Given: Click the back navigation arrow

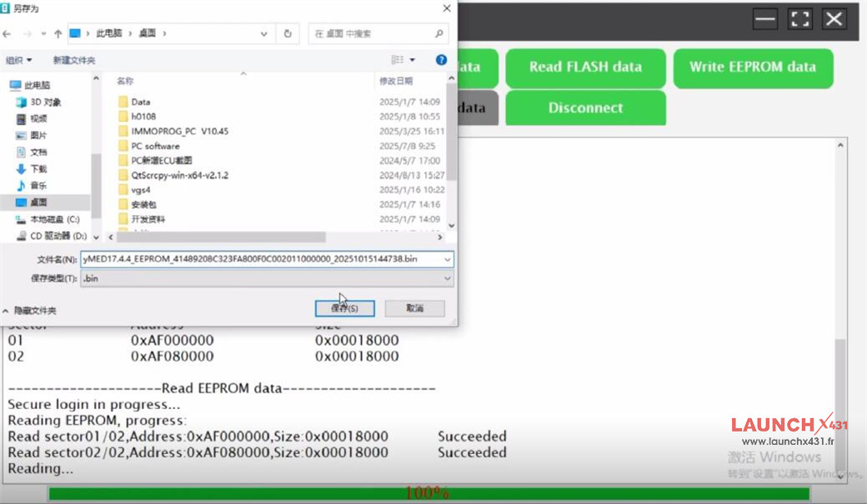Looking at the screenshot, I should (8, 33).
